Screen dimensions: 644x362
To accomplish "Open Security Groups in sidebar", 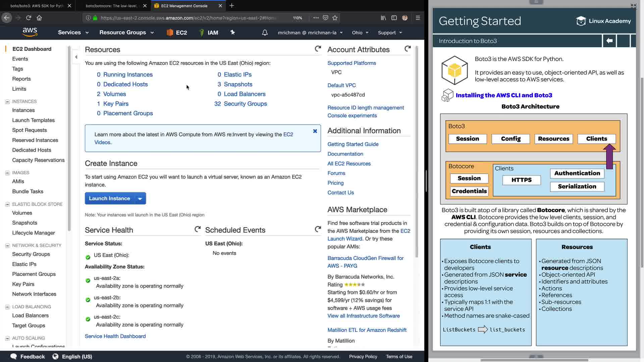I will [x=31, y=254].
